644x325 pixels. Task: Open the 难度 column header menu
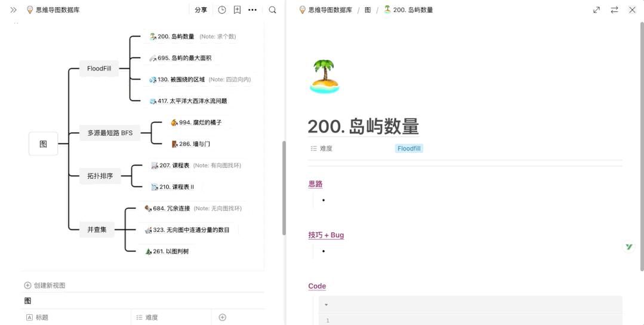tap(152, 317)
